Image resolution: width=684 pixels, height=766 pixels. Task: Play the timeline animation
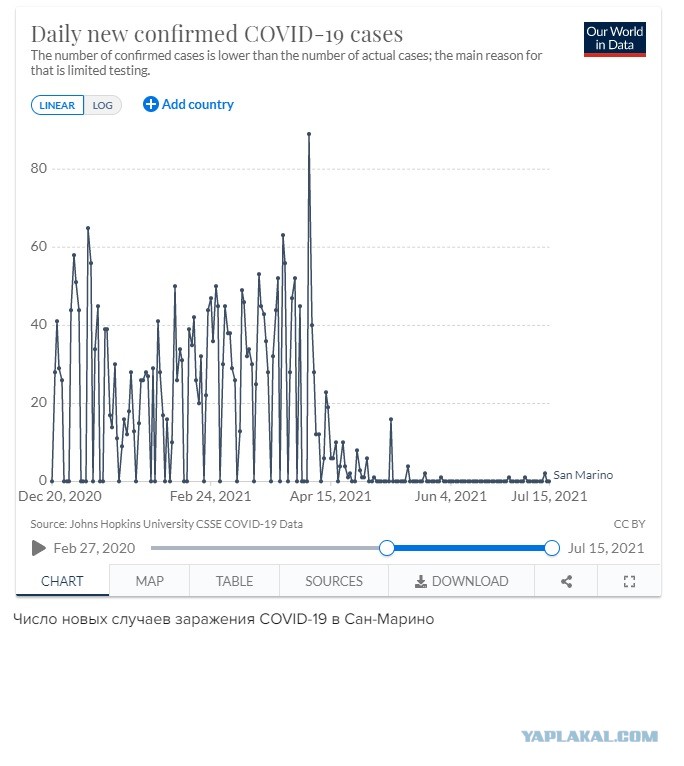[39, 548]
